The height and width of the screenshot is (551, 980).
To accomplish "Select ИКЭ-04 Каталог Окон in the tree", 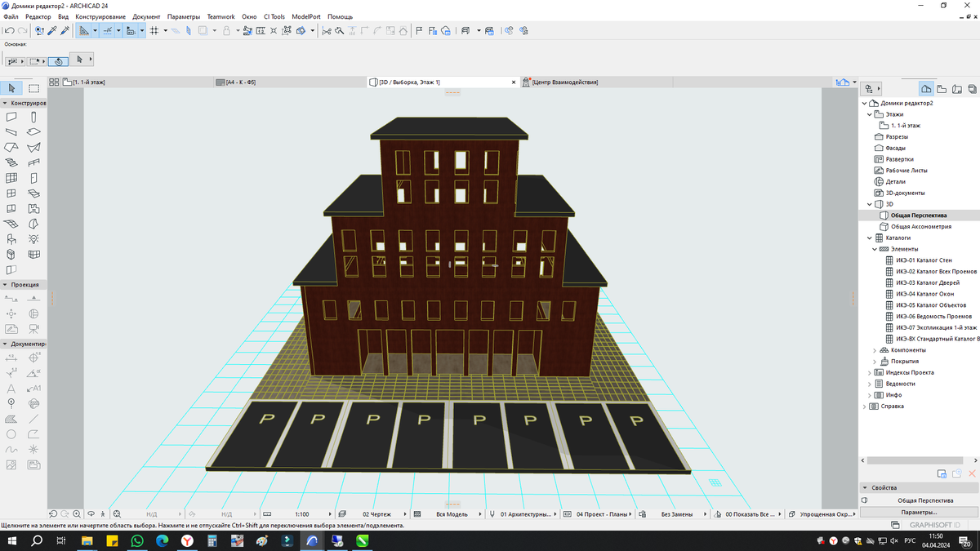I will click(x=924, y=294).
